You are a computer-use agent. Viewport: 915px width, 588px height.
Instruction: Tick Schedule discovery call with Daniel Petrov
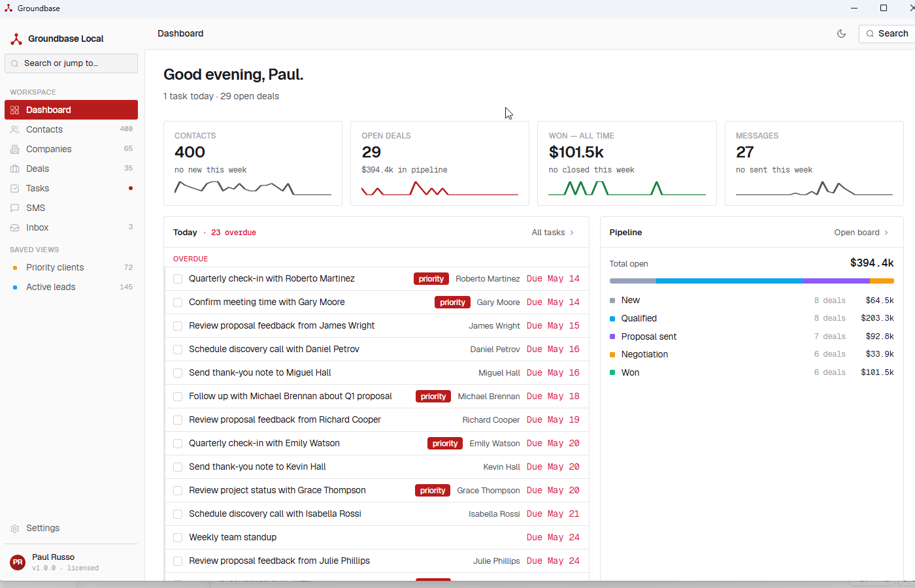[178, 350]
